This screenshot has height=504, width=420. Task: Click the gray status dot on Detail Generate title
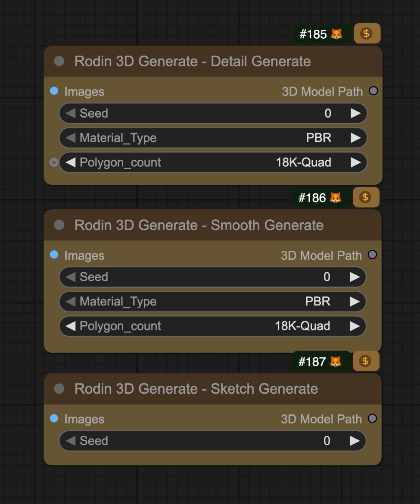point(59,61)
